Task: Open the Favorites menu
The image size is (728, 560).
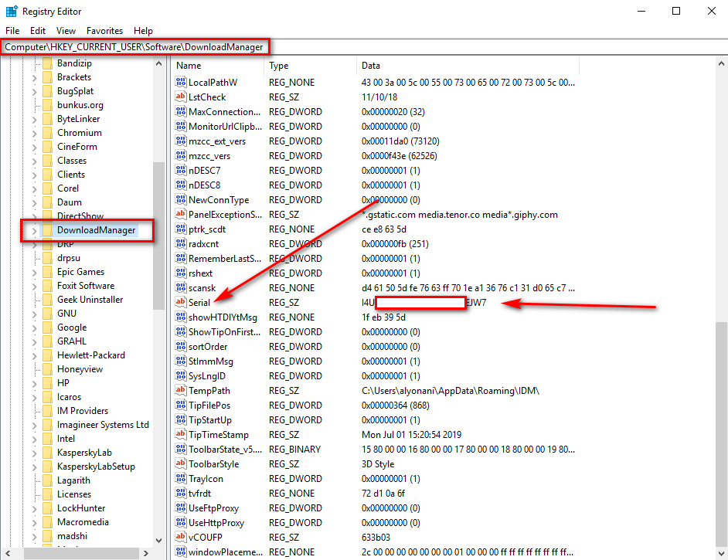Action: [104, 31]
